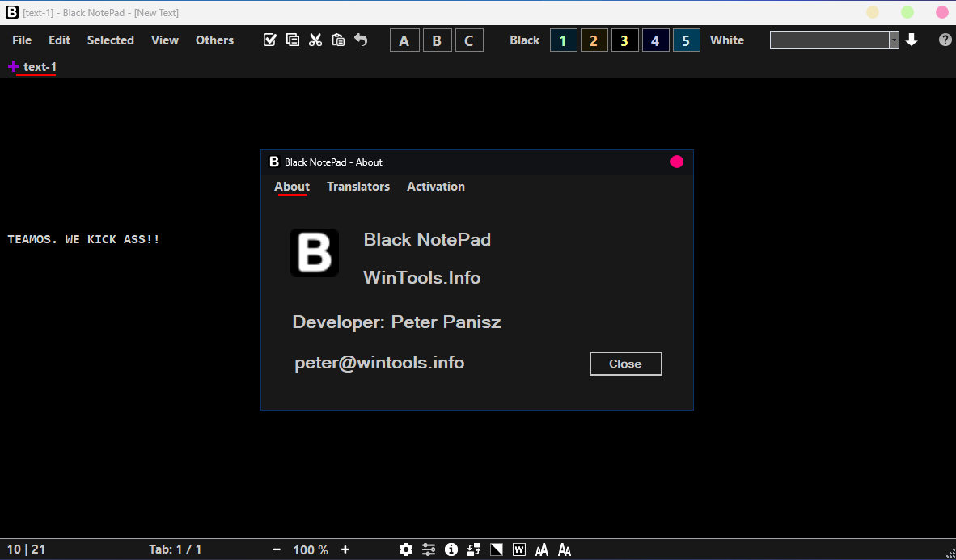Open settings with the gear icon

pos(406,549)
